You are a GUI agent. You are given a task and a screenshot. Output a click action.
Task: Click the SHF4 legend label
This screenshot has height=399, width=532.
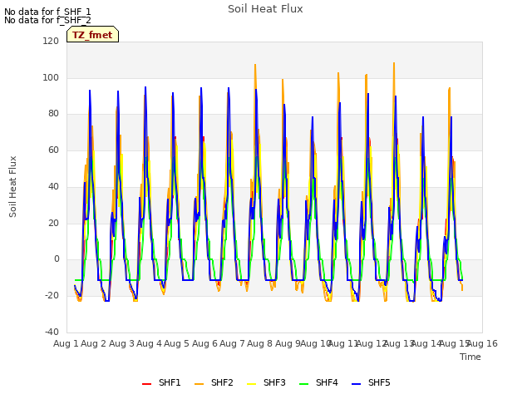[327, 382]
